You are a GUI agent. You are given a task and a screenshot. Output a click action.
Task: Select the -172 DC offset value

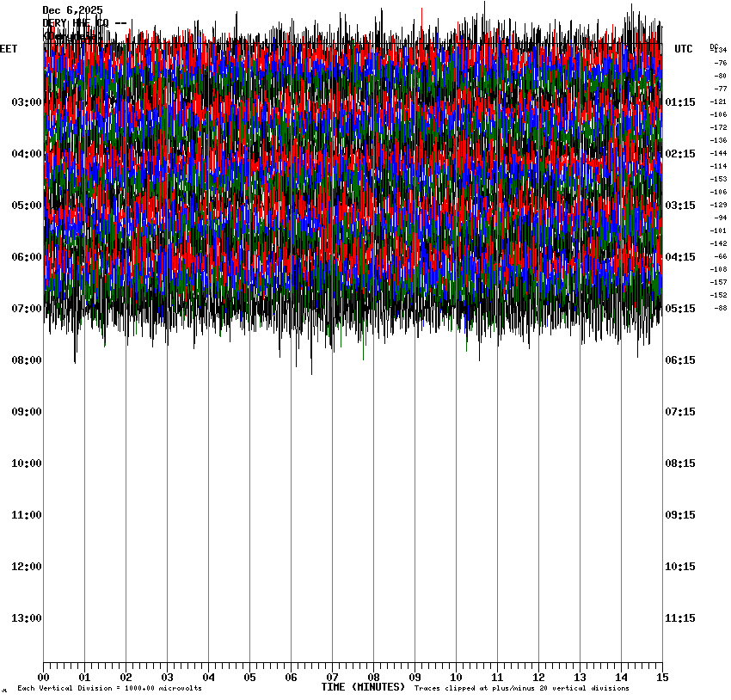(719, 127)
